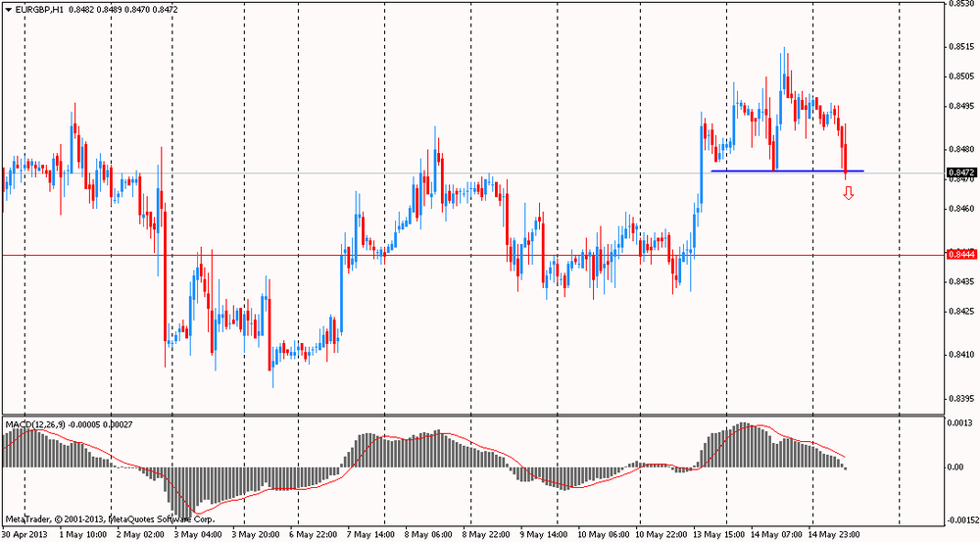The image size is (980, 542).
Task: Click the 13 May 15:00 time label
Action: pyautogui.click(x=718, y=535)
